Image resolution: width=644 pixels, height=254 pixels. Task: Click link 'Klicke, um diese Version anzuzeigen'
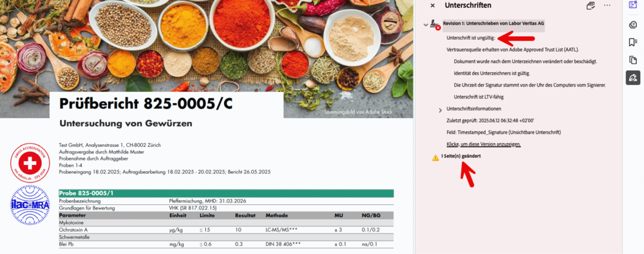pos(484,144)
